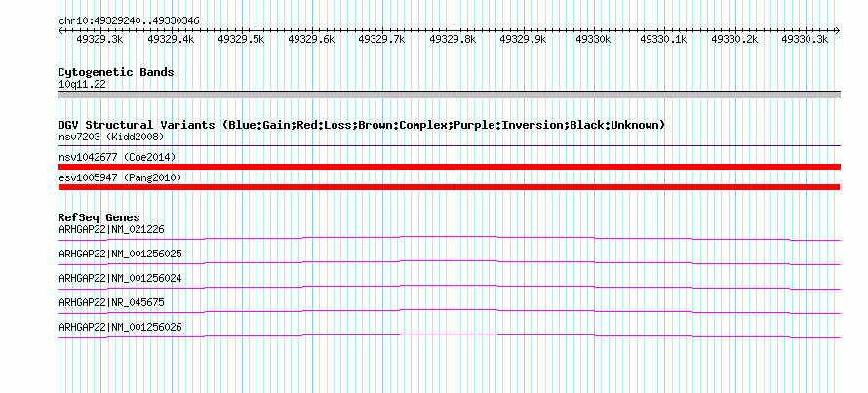Screen dimensions: 868x393
Task: Click the 49329.4k ruler tick label
Action: click(x=171, y=39)
